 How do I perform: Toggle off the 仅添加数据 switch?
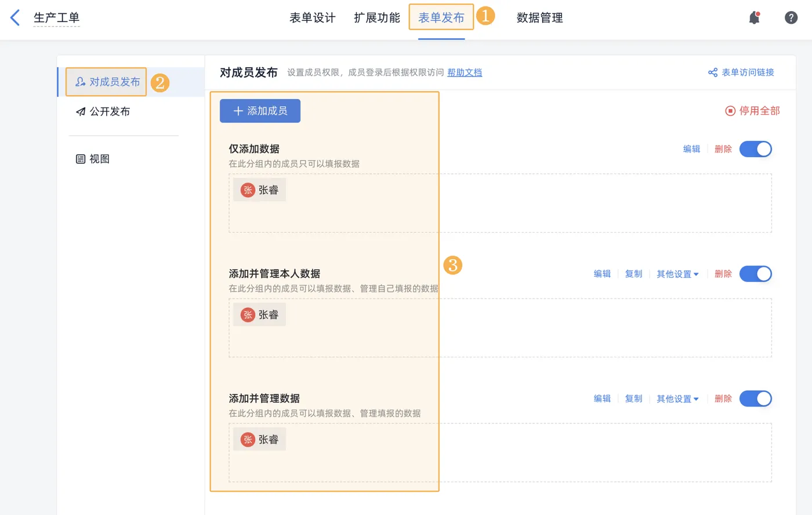pos(755,149)
